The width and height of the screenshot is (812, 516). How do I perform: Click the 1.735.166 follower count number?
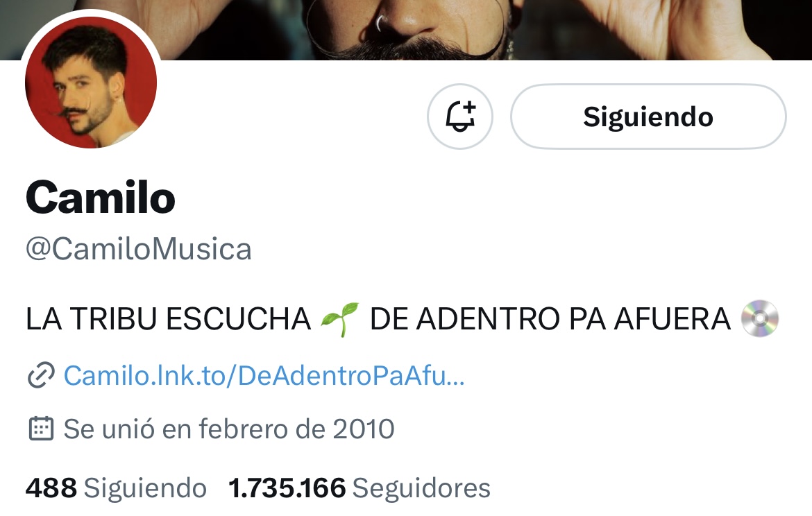tap(287, 488)
